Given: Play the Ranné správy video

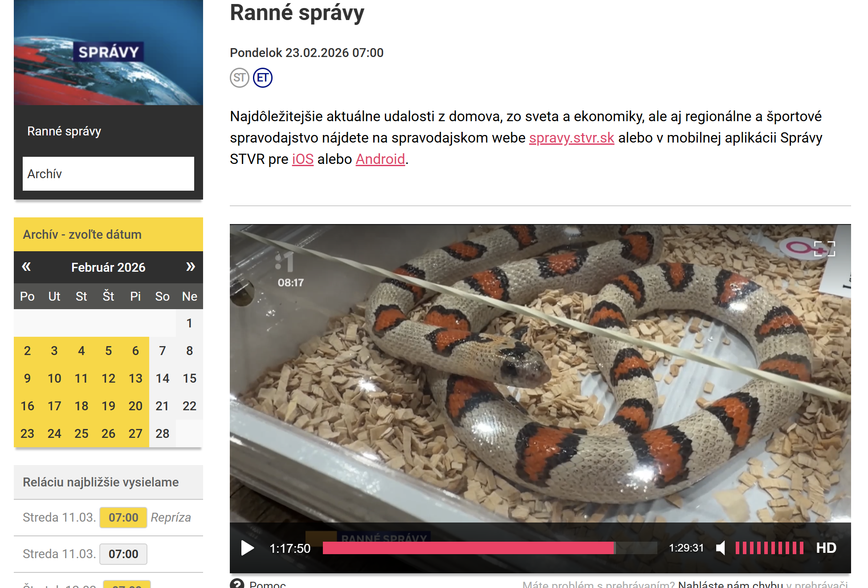Looking at the screenshot, I should [248, 548].
